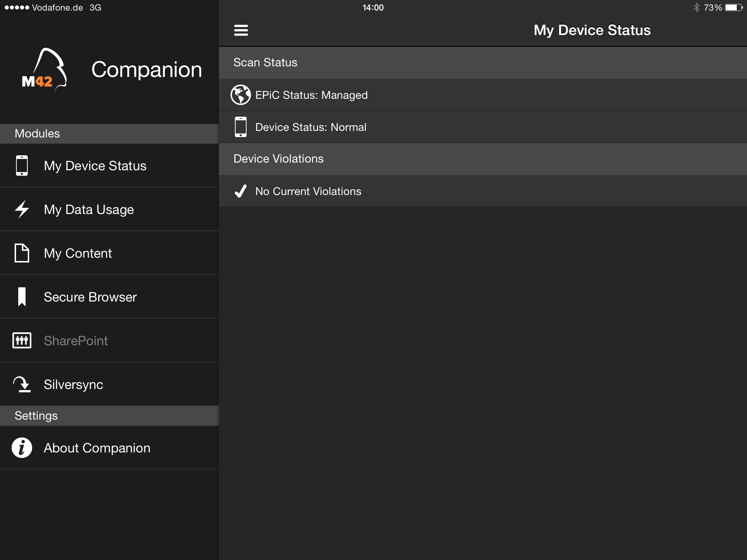This screenshot has height=560, width=747.
Task: Click the phone icon beside My Device Status
Action: click(22, 166)
